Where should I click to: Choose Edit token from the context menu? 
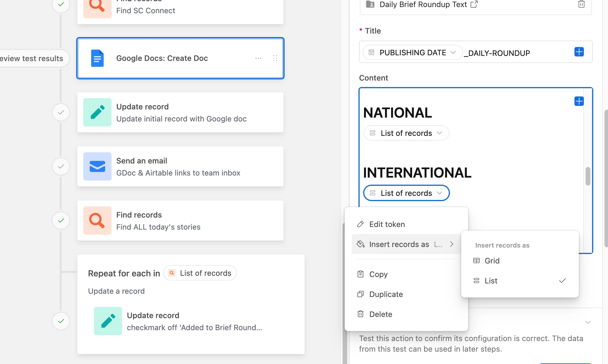click(x=387, y=224)
